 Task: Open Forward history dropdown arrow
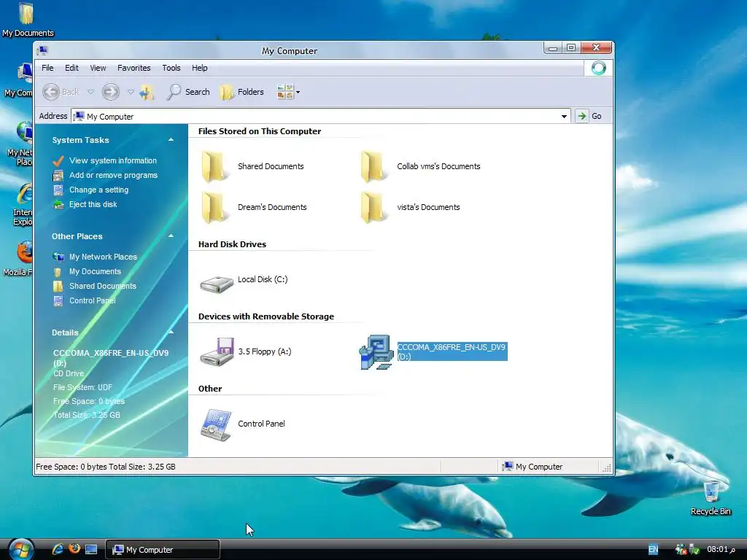click(x=131, y=92)
